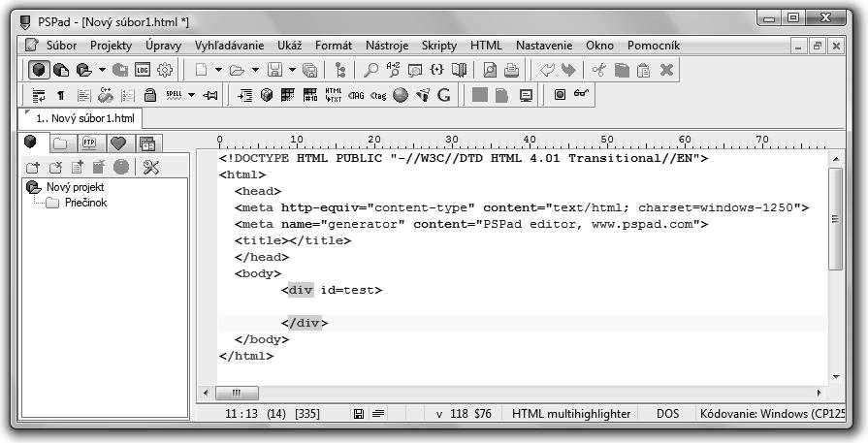This screenshot has width=868, height=443.
Task: Toggle the project panel cube icon in toolbar
Action: click(39, 70)
